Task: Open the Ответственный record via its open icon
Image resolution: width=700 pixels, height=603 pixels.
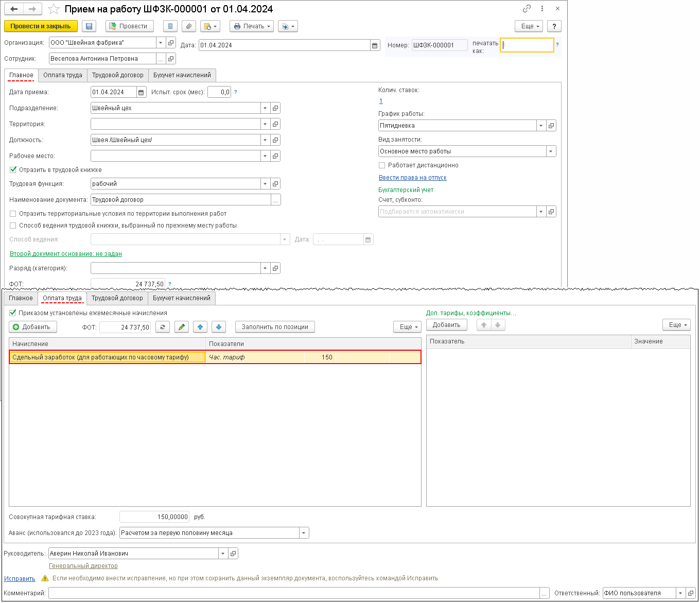Action: (691, 593)
